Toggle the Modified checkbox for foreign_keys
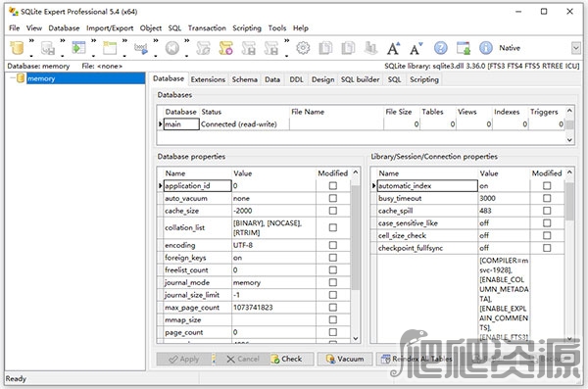This screenshot has height=389, width=588. pos(332,258)
